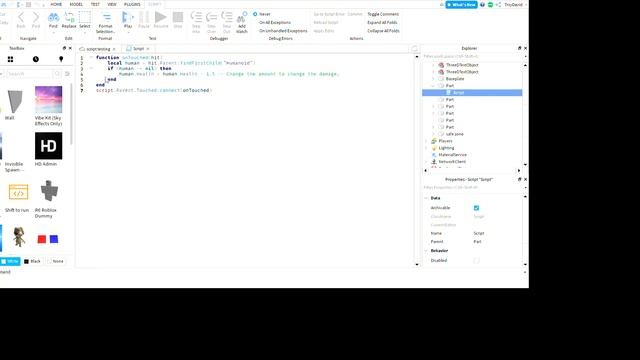This screenshot has width=640, height=360.
Task: Select the NetworkClient item in Explorer
Action: tap(452, 162)
